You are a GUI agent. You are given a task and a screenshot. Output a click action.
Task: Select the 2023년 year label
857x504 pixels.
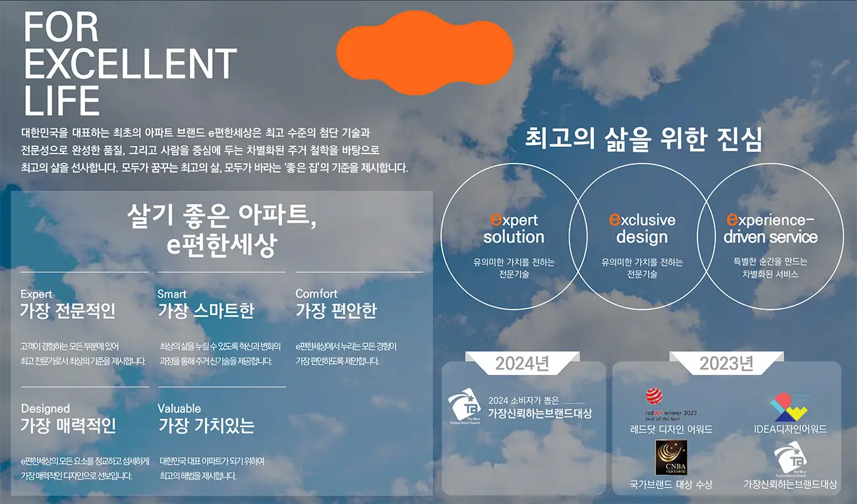pos(726,363)
